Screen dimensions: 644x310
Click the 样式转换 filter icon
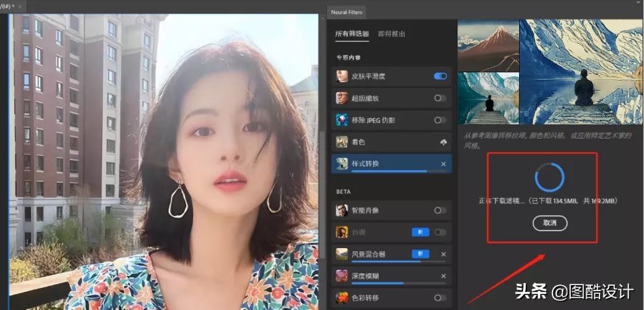(x=341, y=164)
